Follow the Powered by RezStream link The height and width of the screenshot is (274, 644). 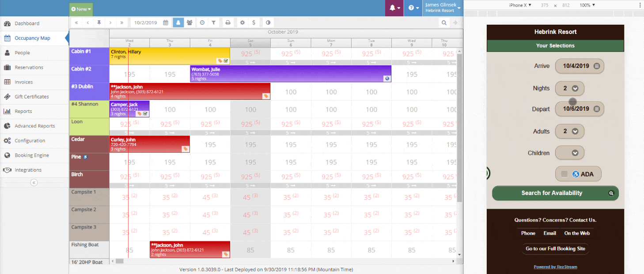(555, 267)
